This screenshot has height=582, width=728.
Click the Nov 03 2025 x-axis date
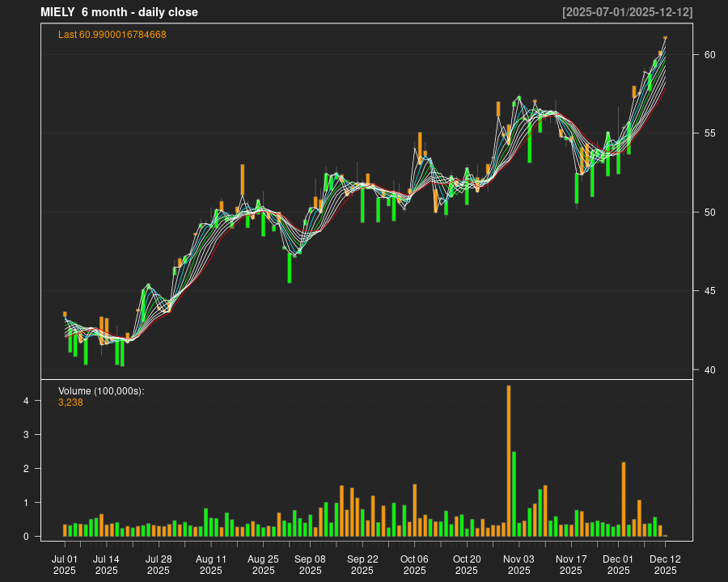[x=518, y=564]
